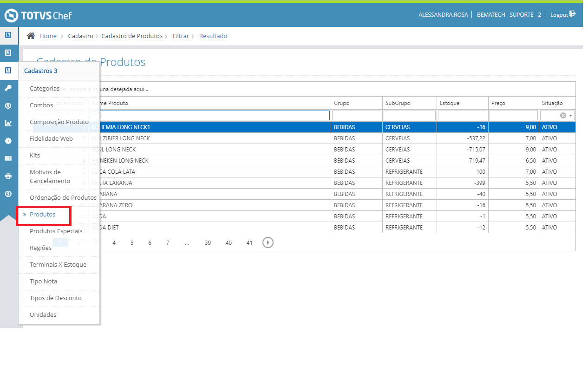Choose Tipo Nota menu item

click(43, 281)
